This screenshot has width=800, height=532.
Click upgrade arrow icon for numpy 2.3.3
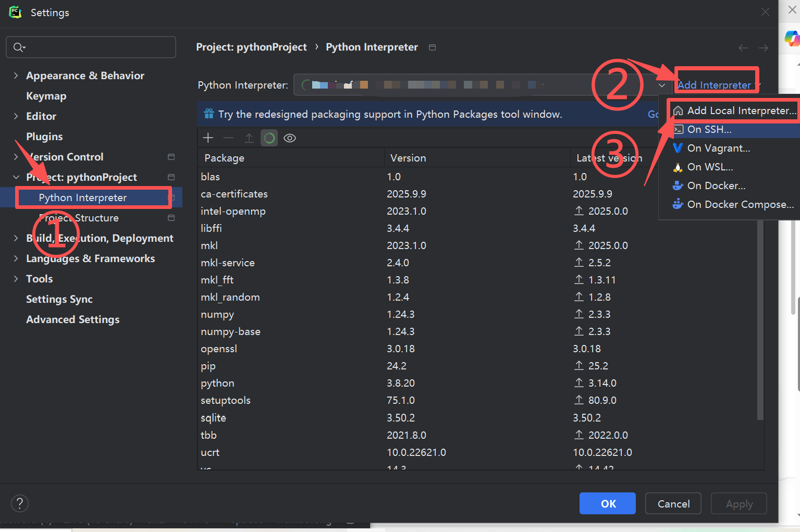[579, 314]
